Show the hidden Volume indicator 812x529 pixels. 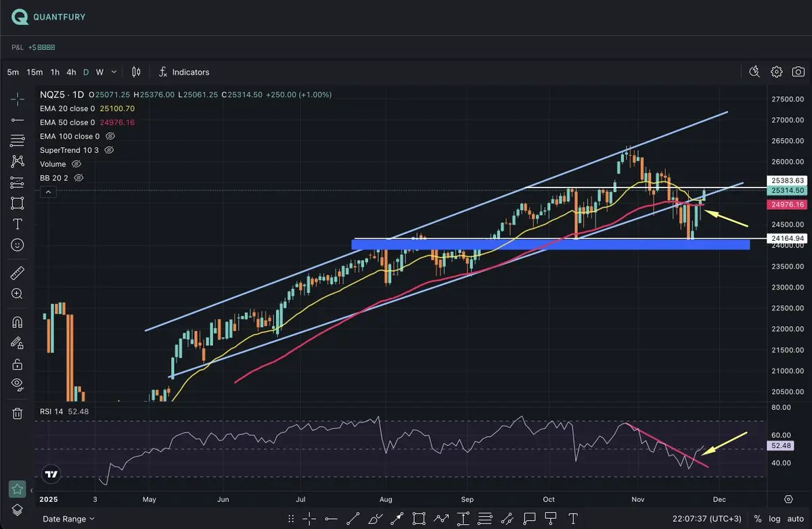76,164
